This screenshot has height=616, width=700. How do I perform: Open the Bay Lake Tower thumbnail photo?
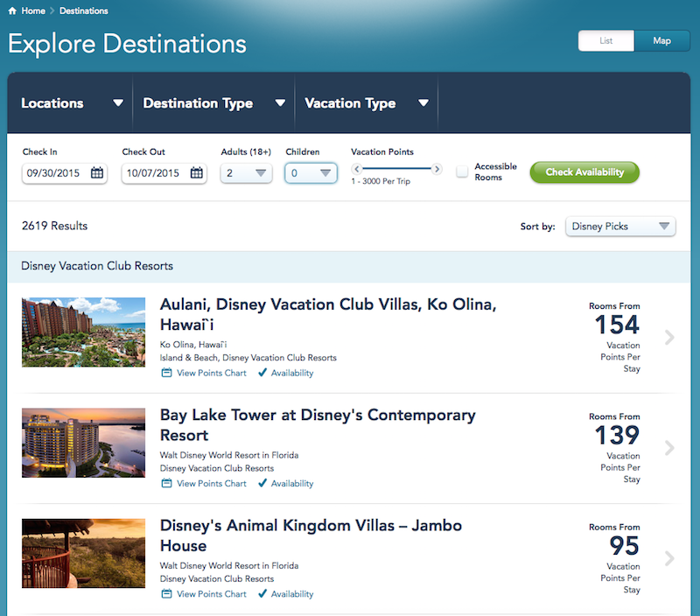click(x=83, y=443)
